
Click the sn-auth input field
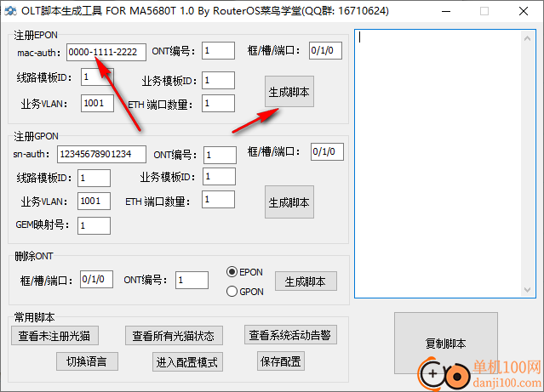tap(101, 154)
